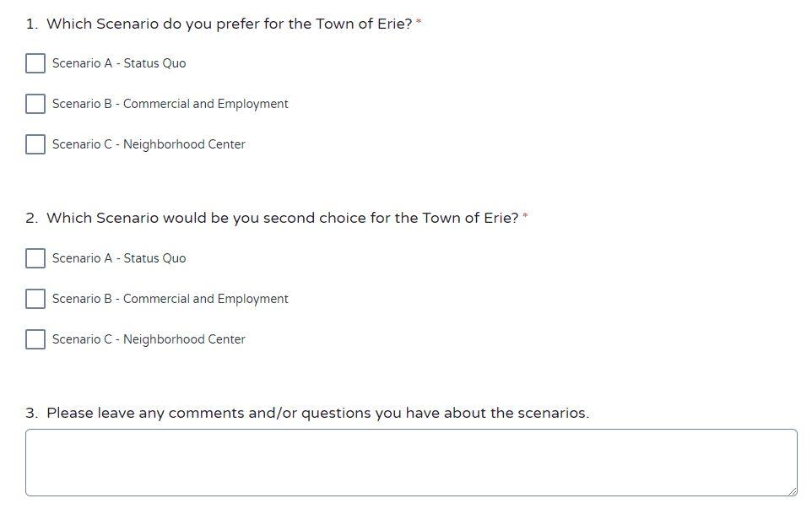Focus the comments and questions text box
812x509 pixels.
(x=411, y=463)
